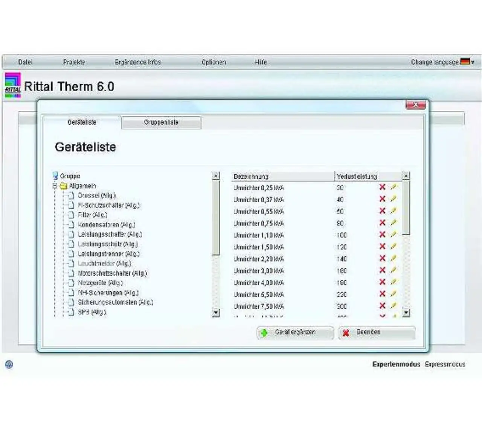Sort by the Verlustleistung column header
The height and width of the screenshot is (448, 482).
click(x=357, y=176)
